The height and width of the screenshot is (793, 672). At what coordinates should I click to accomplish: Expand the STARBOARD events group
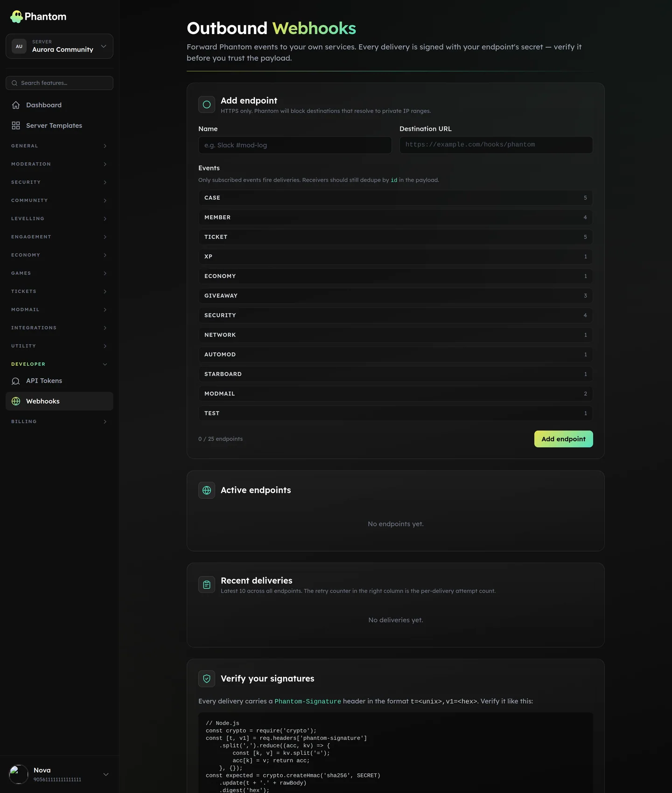click(x=395, y=374)
